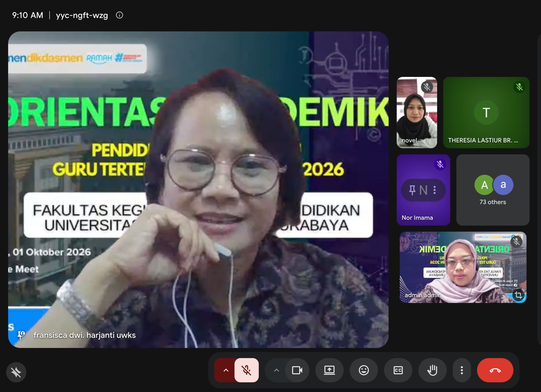Screen dimensions: 541x392
Task: Click the purple lowercase a avatar
Action: coord(503,185)
